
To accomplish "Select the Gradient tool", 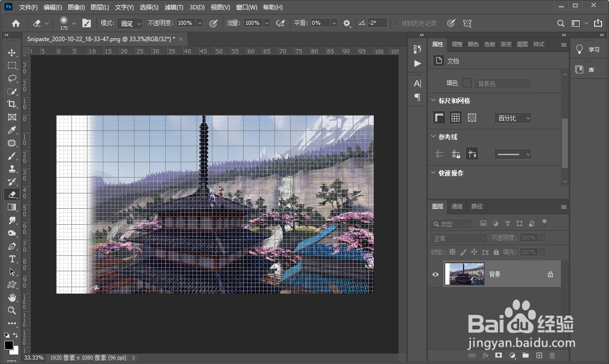I will [x=12, y=207].
